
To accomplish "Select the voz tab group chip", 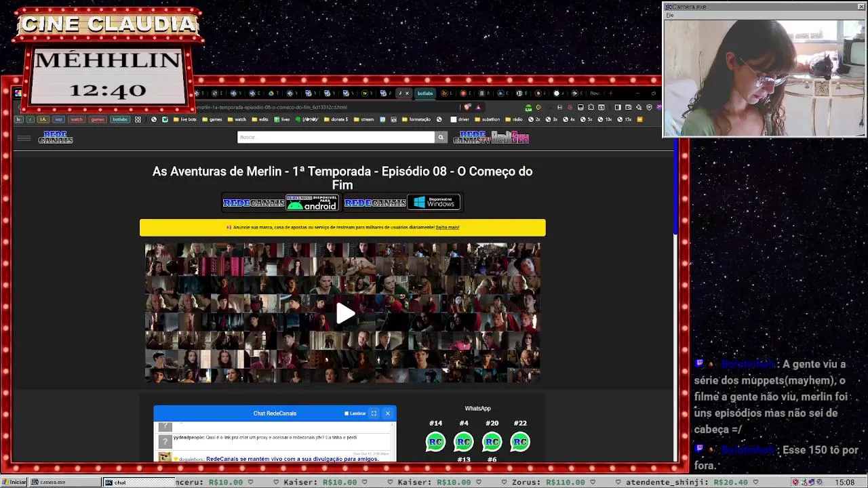I will [58, 119].
